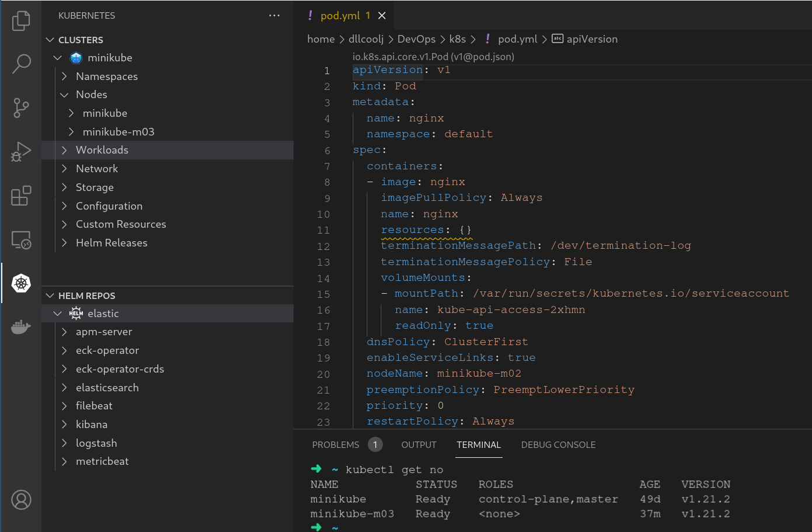
Task: Open the KUBERNETES panel more actions menu
Action: (274, 15)
